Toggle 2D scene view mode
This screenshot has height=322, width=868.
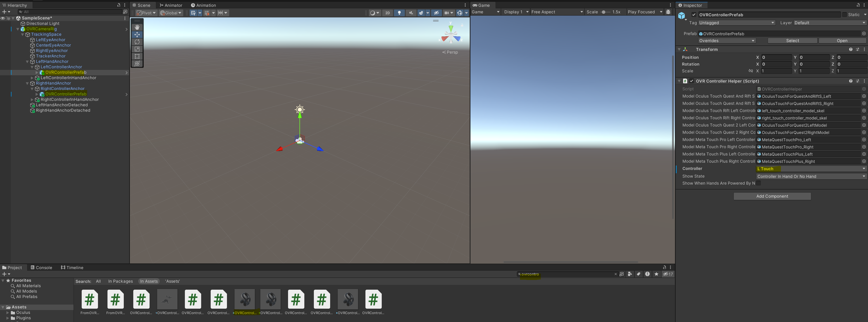(387, 13)
